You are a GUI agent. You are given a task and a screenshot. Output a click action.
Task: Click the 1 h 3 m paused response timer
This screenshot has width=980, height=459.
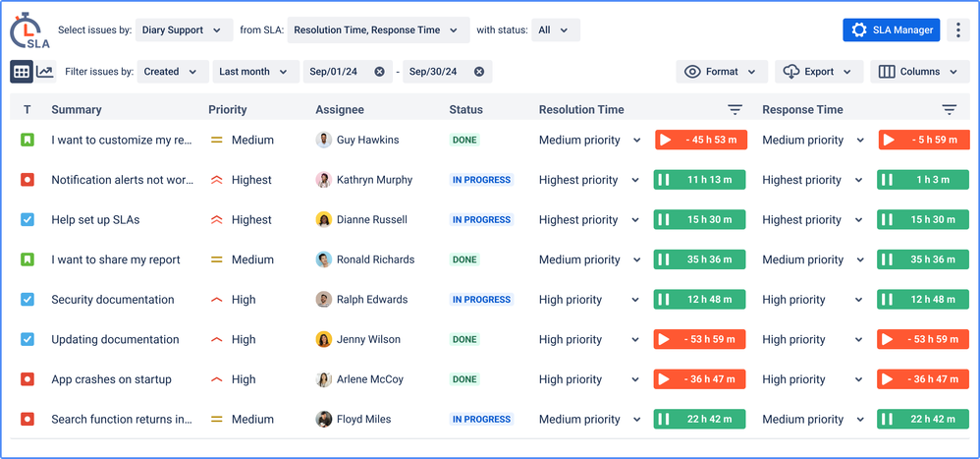pyautogui.click(x=923, y=180)
